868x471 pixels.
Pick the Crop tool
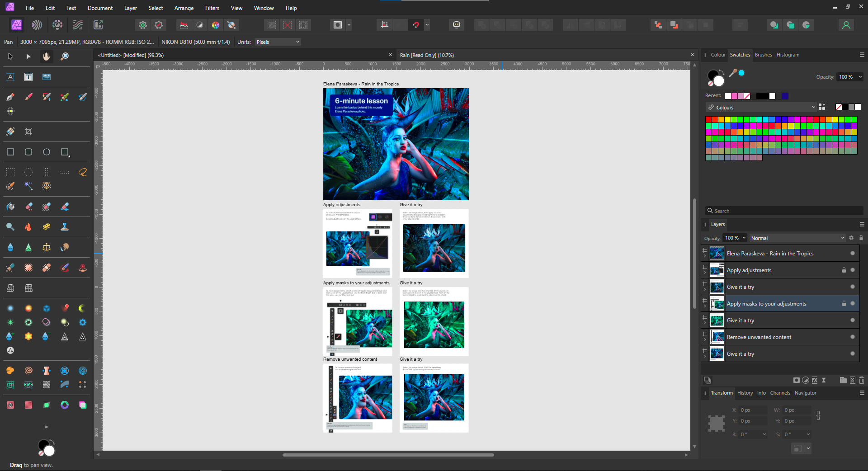(x=28, y=132)
